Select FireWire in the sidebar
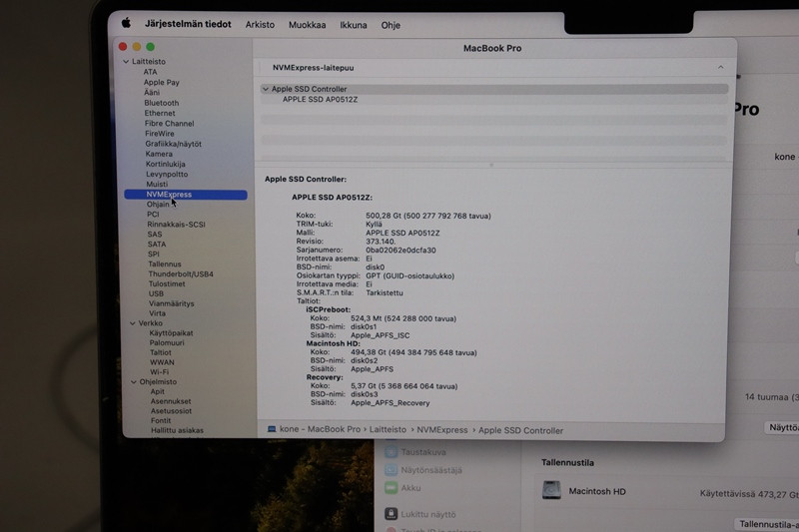The width and height of the screenshot is (799, 532). tap(160, 134)
